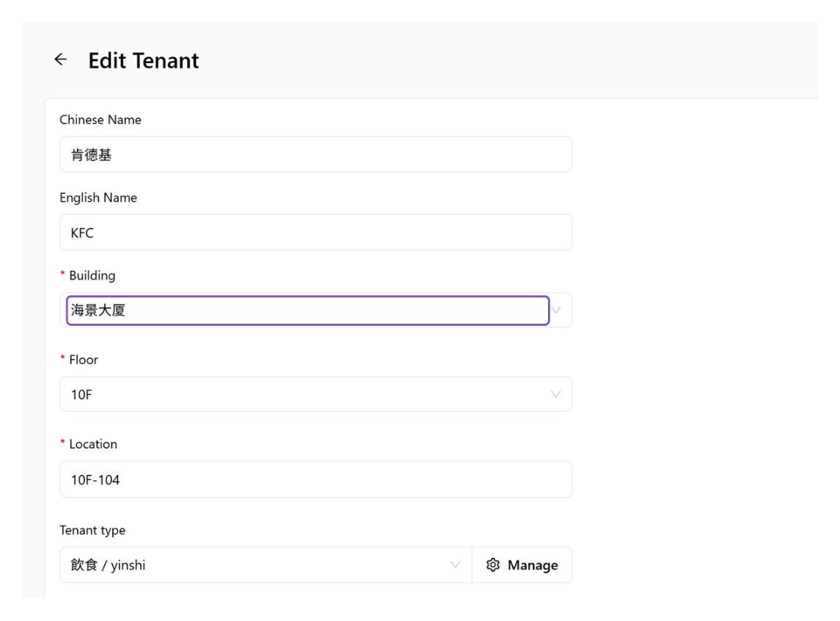This screenshot has height=621, width=840.
Task: Click the Edit Tenant page heading
Action: [144, 60]
